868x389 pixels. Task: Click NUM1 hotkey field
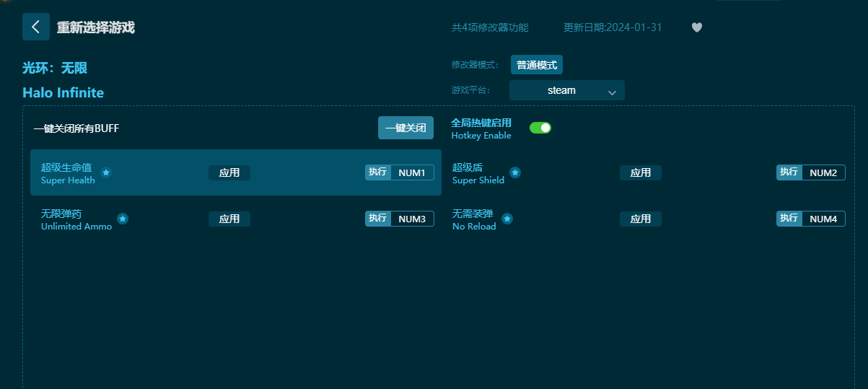(412, 172)
